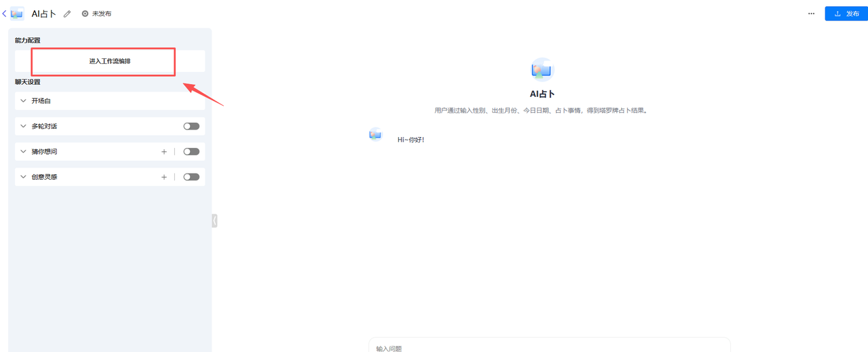Open the more options ellipsis menu
Image resolution: width=868 pixels, height=352 pixels.
[811, 14]
